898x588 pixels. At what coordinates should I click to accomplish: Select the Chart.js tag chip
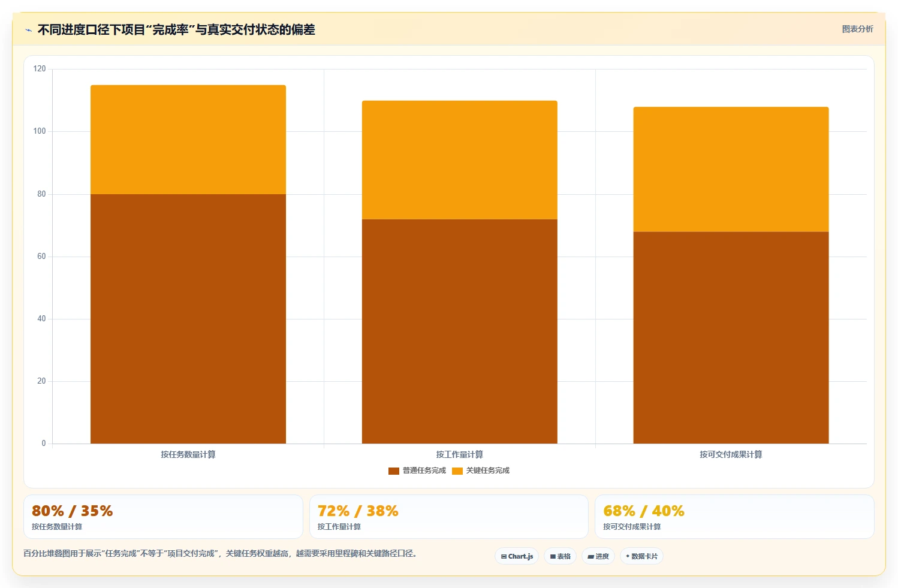click(x=517, y=556)
